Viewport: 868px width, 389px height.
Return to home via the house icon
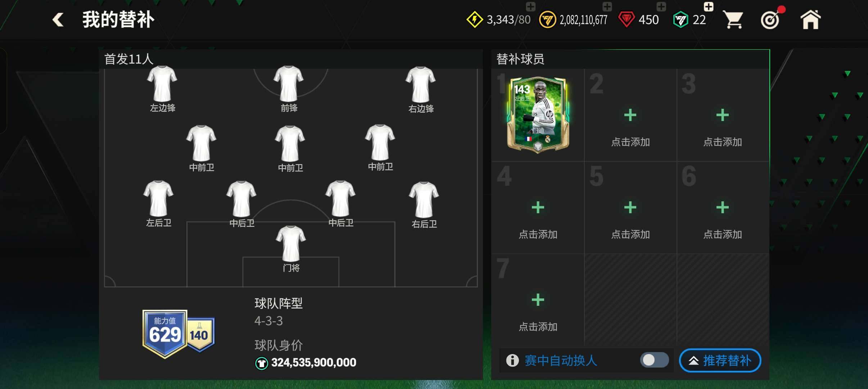(810, 19)
